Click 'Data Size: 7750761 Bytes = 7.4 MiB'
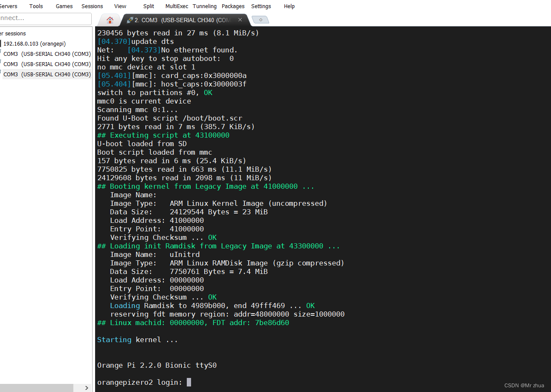The image size is (551, 392). (189, 271)
